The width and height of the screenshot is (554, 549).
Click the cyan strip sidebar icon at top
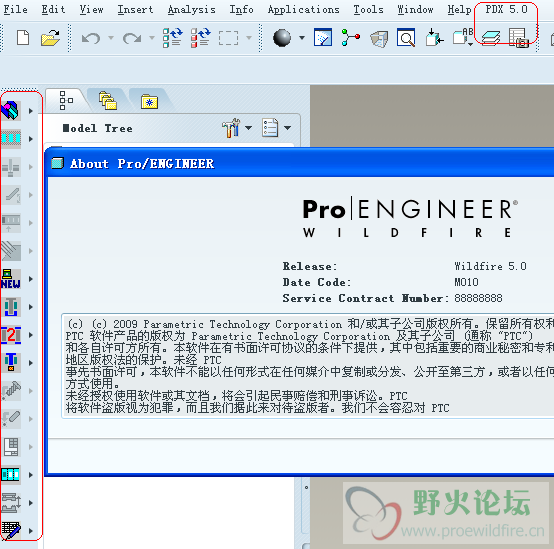point(11,138)
